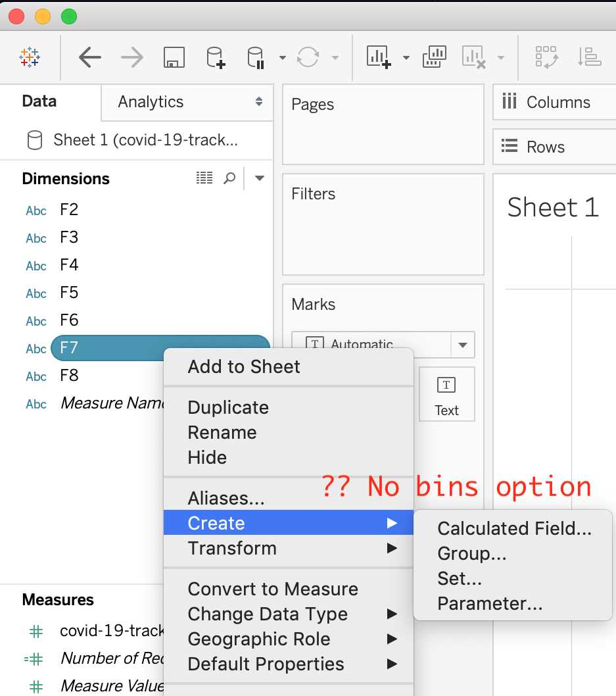The image size is (616, 696).
Task: Click the Duplicate sheet icon
Action: (434, 57)
